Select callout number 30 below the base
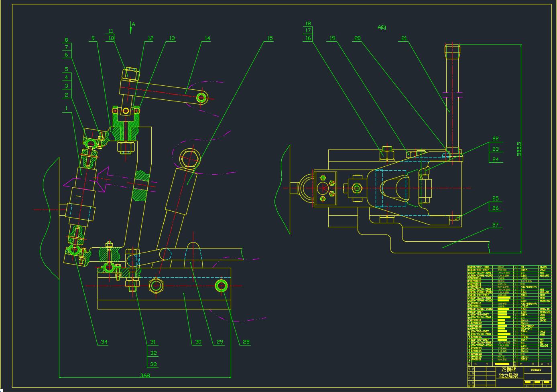The width and height of the screenshot is (557, 392). pos(198,342)
